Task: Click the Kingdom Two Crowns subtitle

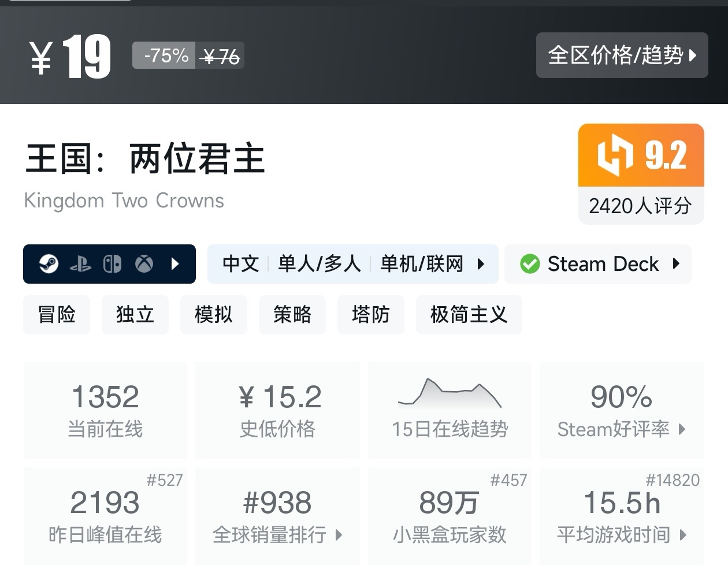Action: [124, 200]
